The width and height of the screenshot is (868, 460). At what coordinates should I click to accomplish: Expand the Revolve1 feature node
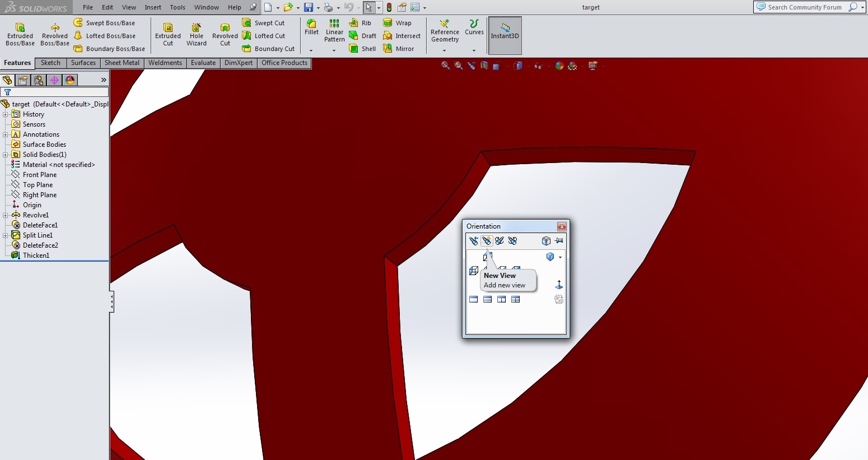[x=6, y=215]
